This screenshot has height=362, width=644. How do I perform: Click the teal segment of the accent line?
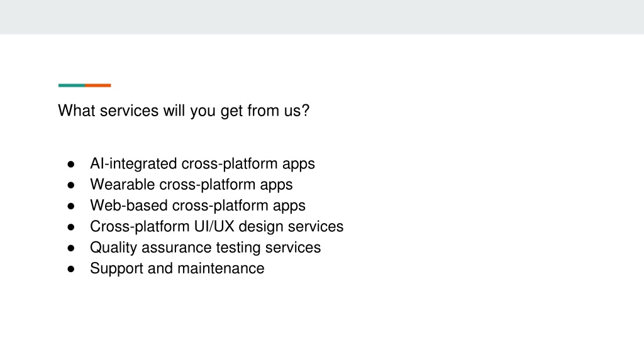[x=72, y=85]
